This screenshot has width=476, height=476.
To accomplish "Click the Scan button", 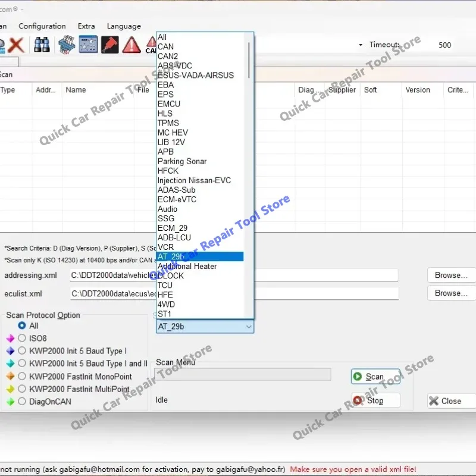I will point(375,377).
